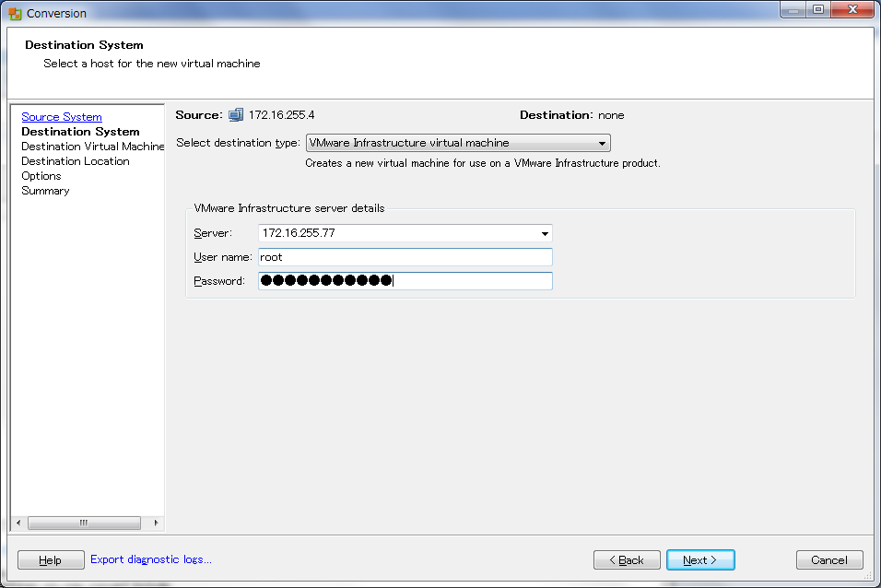Screen dimensions: 881x588
Task: Cancel the conversion wizard
Action: click(x=829, y=560)
